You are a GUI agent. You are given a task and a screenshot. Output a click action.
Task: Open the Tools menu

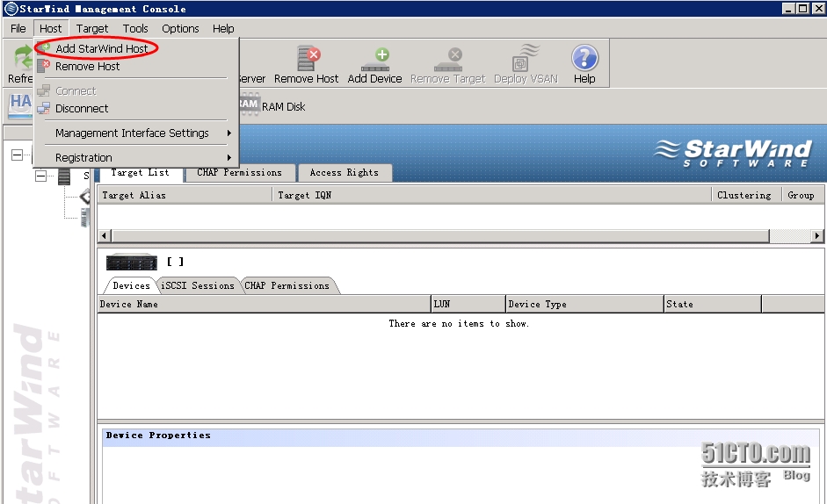point(135,28)
